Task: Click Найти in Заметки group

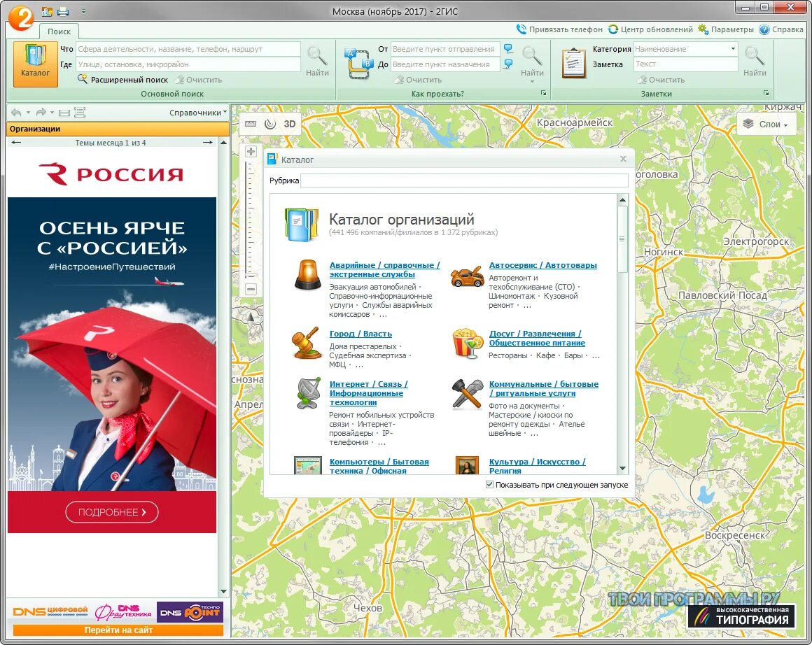Action: pos(755,62)
